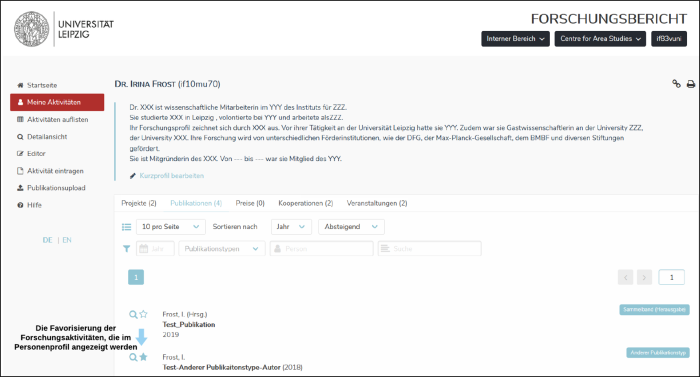The width and height of the screenshot is (700, 377).
Task: Click the list view icon beside 10 pro Seite
Action: tap(126, 227)
